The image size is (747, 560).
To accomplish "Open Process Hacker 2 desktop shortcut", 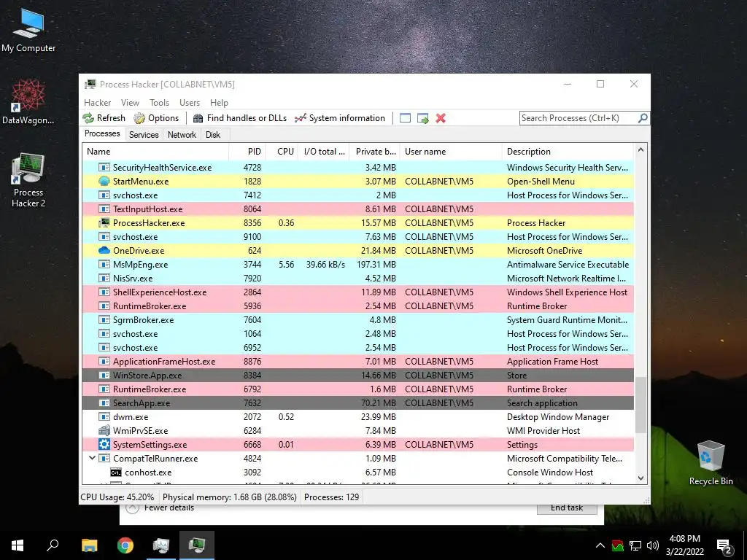I will tap(28, 180).
